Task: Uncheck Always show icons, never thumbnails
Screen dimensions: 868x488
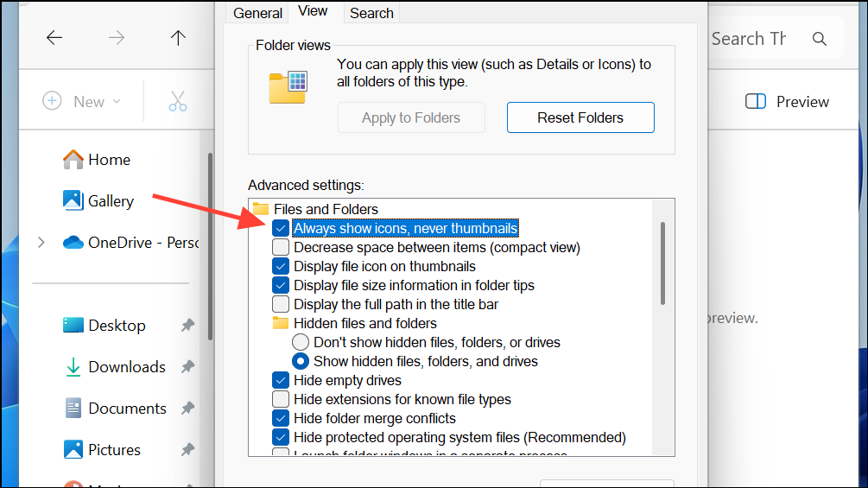Action: pos(281,229)
